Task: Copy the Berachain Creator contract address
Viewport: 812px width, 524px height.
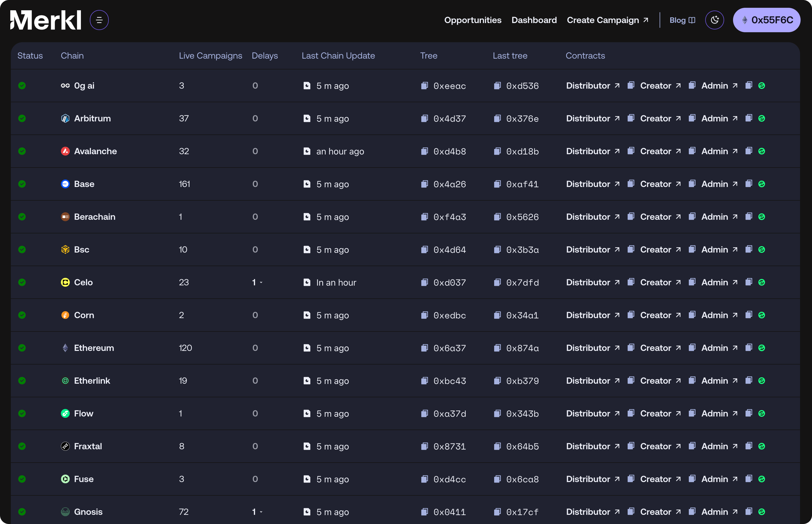Action: coord(631,217)
